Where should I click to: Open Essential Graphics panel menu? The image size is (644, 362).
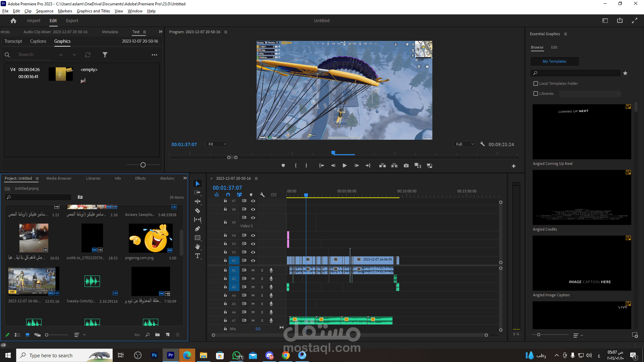tap(566, 34)
